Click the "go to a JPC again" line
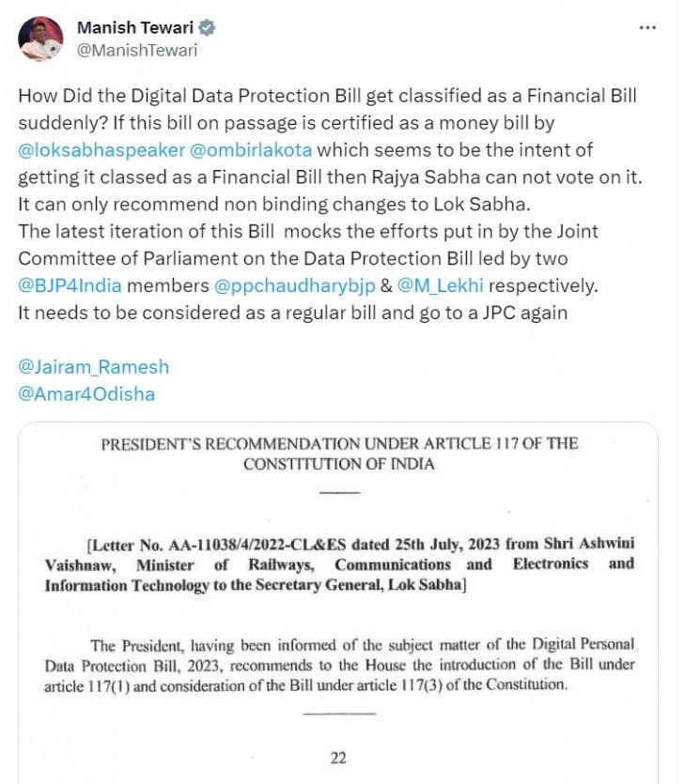The width and height of the screenshot is (684, 784). click(292, 313)
